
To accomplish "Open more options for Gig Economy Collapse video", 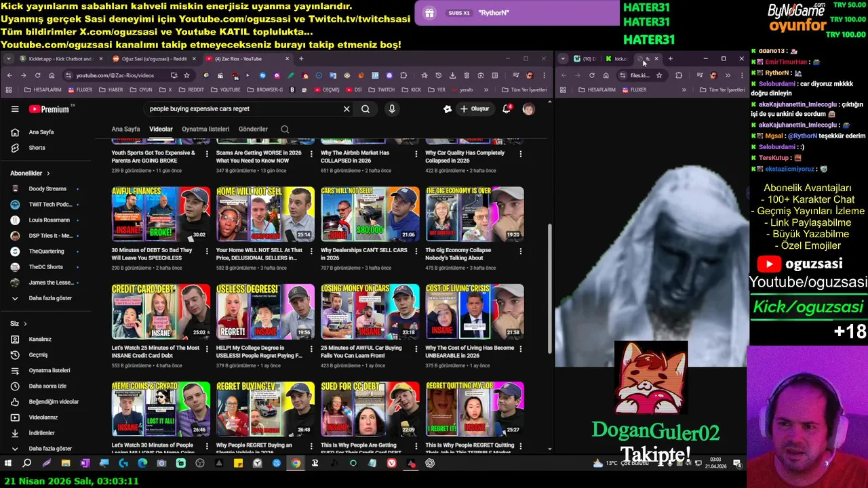I will [520, 251].
